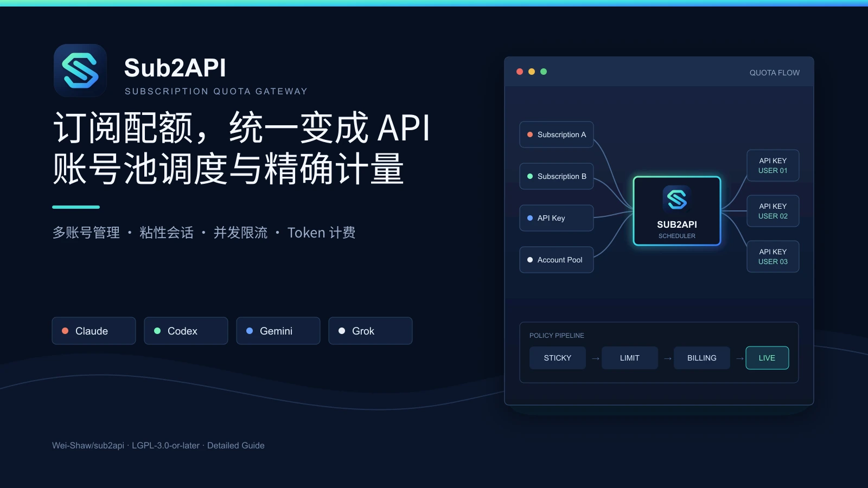Click the Account Pool node

click(557, 260)
